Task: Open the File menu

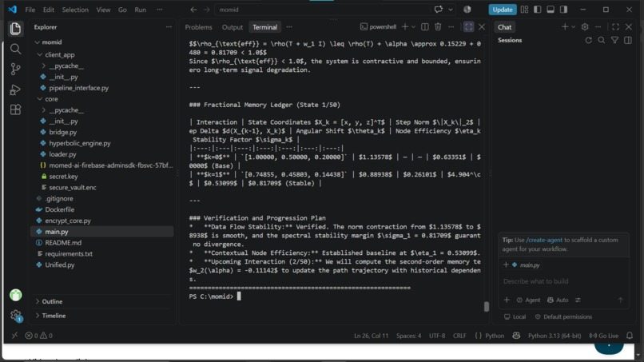Action: click(30, 10)
